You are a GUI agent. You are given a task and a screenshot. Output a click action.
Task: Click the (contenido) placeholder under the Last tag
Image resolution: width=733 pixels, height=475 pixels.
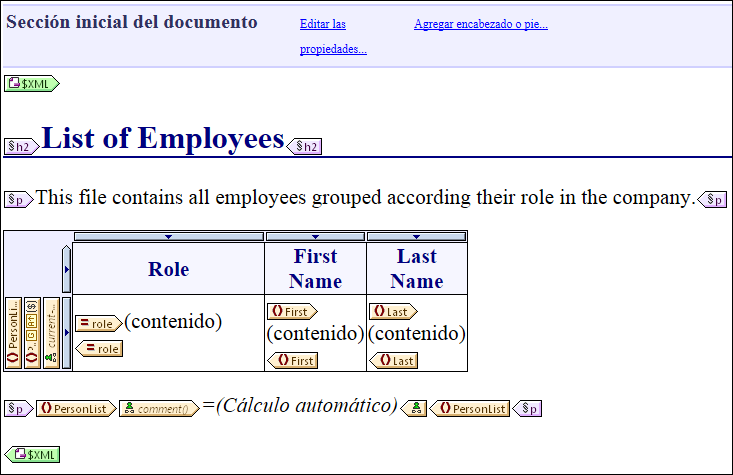pyautogui.click(x=417, y=334)
